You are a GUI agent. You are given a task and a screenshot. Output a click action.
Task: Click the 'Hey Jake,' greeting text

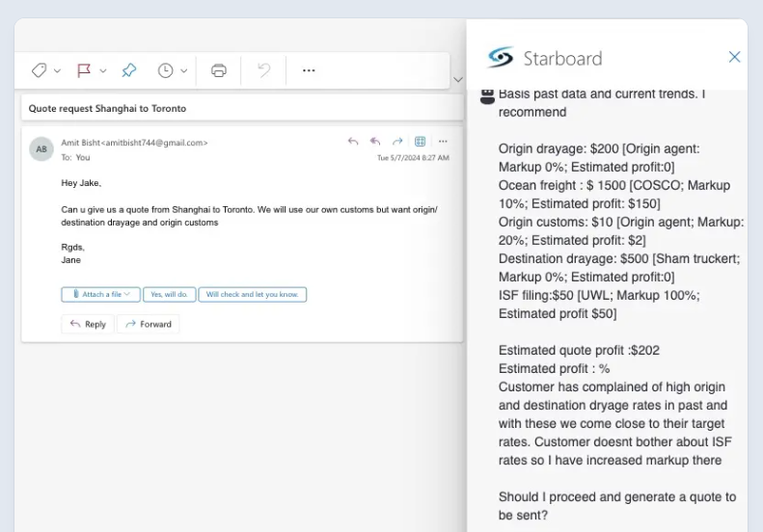pyautogui.click(x=81, y=183)
